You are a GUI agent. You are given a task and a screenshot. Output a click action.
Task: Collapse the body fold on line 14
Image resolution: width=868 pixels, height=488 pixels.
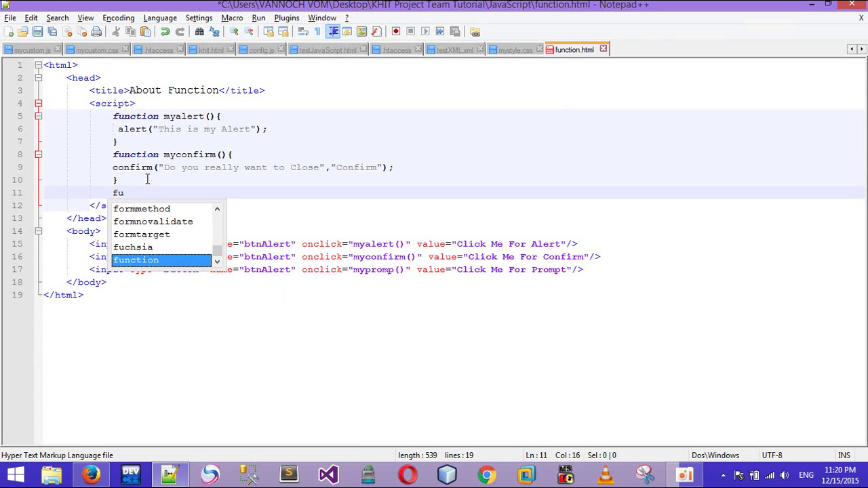point(39,231)
